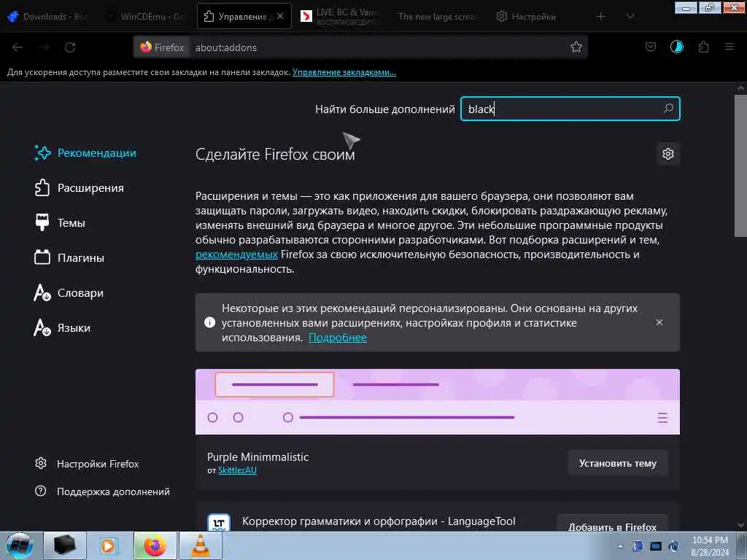
Task: Go back using the browser back arrow
Action: point(18,47)
